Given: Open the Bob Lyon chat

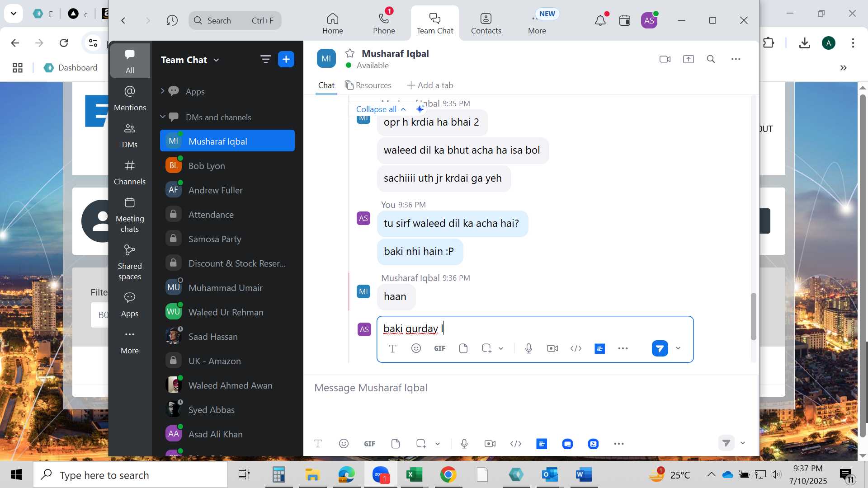Looking at the screenshot, I should click(227, 165).
